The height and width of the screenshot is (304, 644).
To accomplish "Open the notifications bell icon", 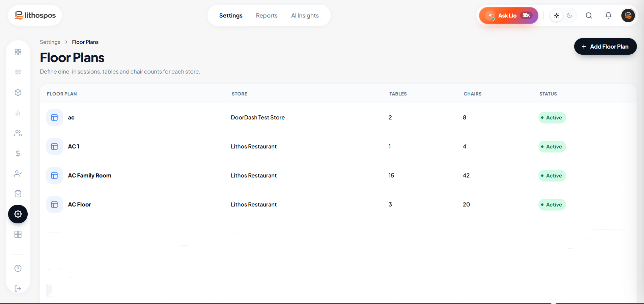I will click(x=608, y=16).
